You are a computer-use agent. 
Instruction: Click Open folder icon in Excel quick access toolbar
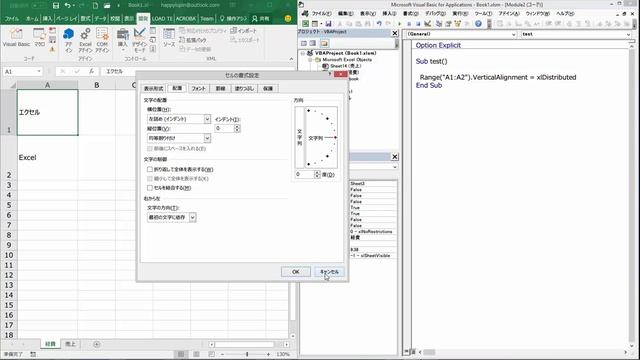coord(107,6)
